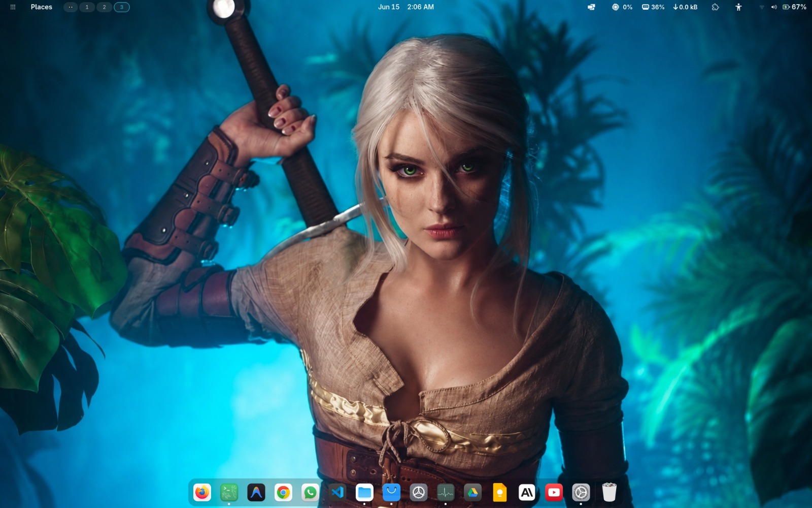Open the helm-wheel tweaks app in dock

point(419,492)
